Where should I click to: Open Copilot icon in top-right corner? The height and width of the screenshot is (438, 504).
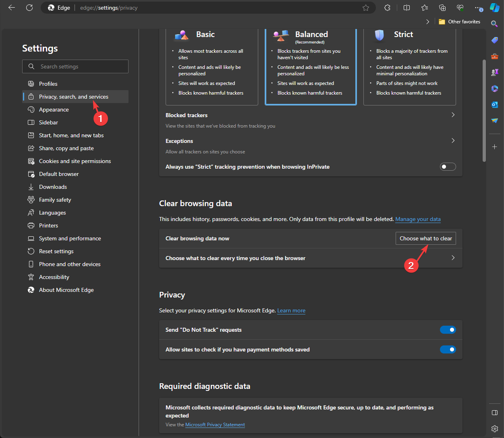[x=494, y=8]
